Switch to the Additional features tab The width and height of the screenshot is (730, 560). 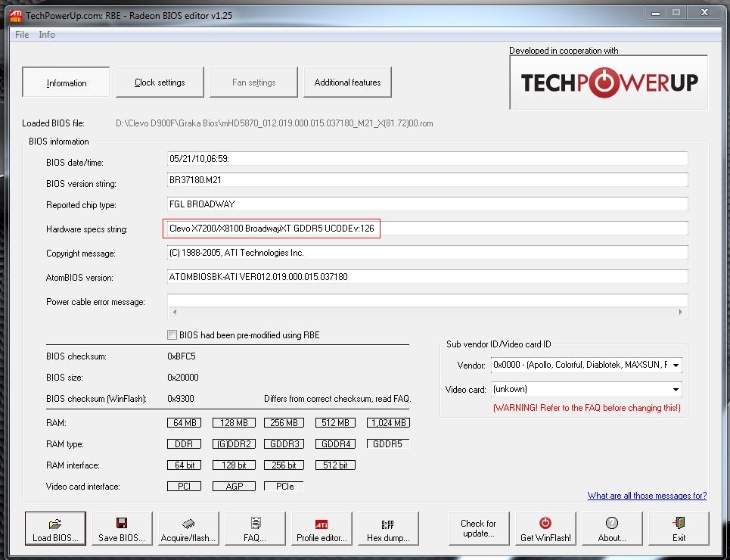pyautogui.click(x=347, y=82)
